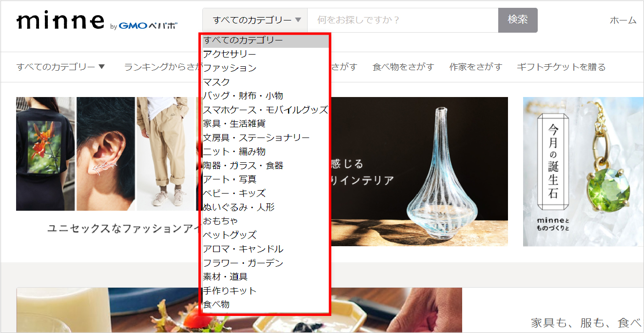Viewport: 644px width, 333px height.
Task: Open 作家をさがす navigation link
Action: tap(475, 67)
